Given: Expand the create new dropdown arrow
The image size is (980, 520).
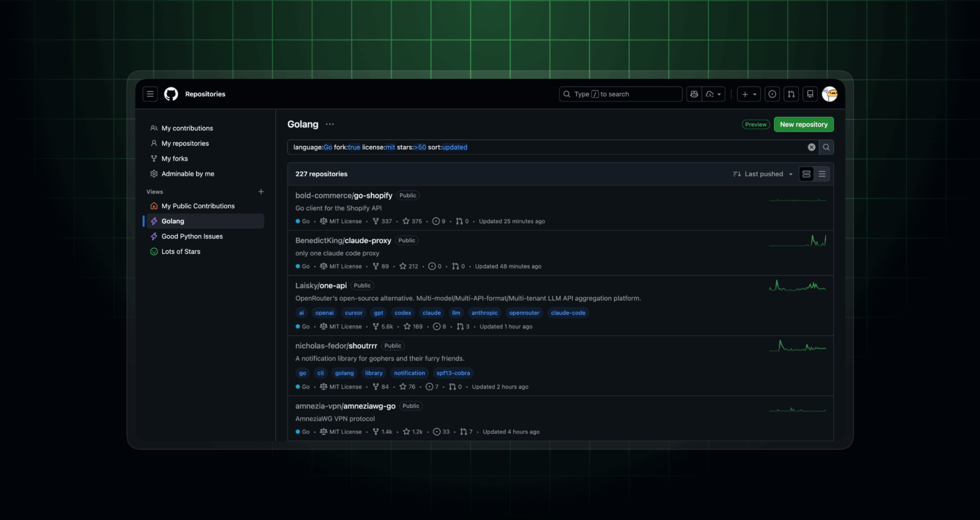Looking at the screenshot, I should coord(754,94).
